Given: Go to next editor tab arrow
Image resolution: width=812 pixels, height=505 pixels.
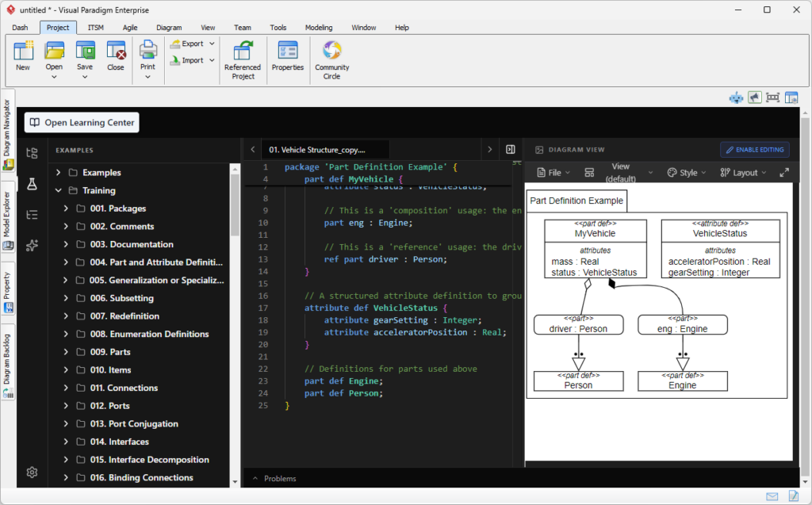Looking at the screenshot, I should pyautogui.click(x=489, y=150).
